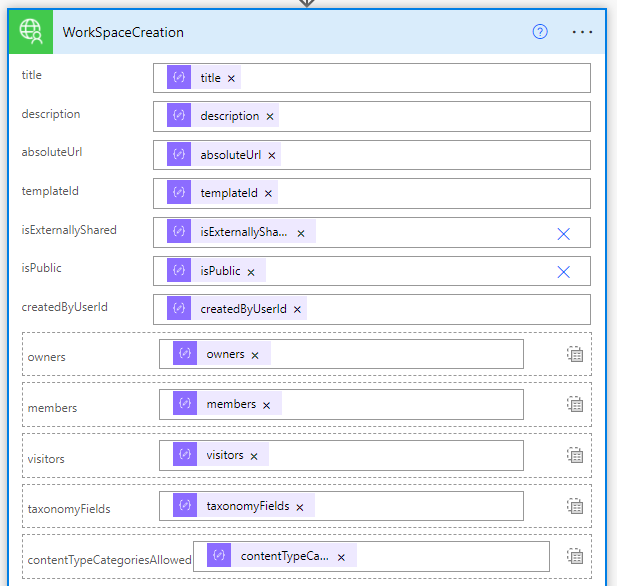Toggle contentTypeCategoriesAllowed array input mode icon
Screen dimensions: 617x586
click(575, 557)
